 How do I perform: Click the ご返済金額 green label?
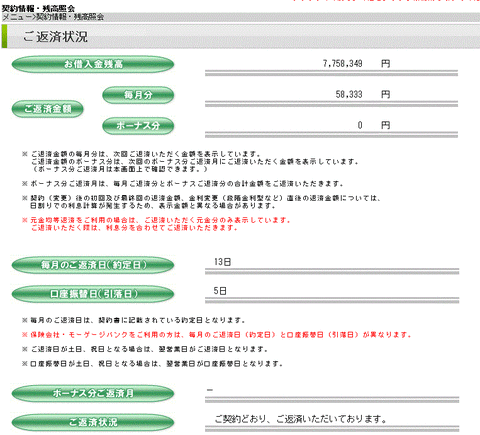click(x=47, y=109)
